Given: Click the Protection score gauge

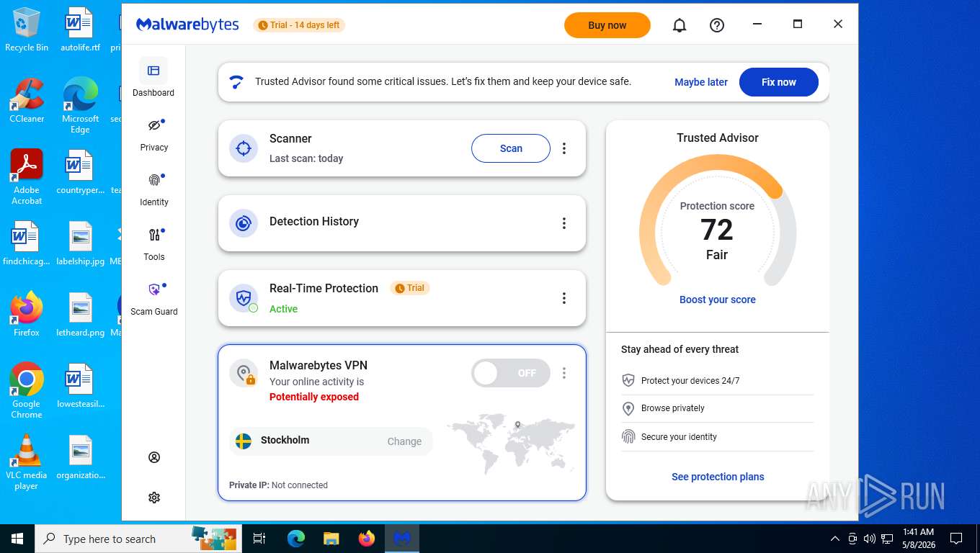Looking at the screenshot, I should click(x=718, y=220).
